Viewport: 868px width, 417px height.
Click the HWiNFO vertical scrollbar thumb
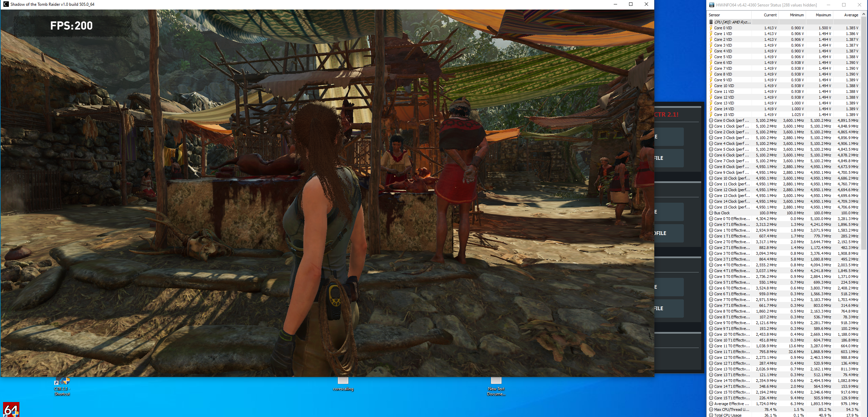[864, 133]
